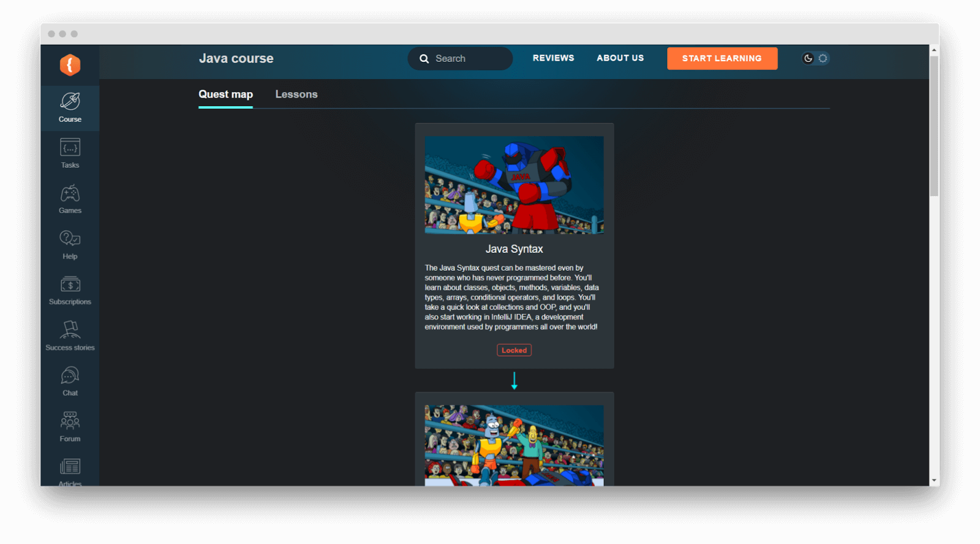Click the page's vertical scrollbar thumb
Screen dimensions: 980x544
coord(934,126)
